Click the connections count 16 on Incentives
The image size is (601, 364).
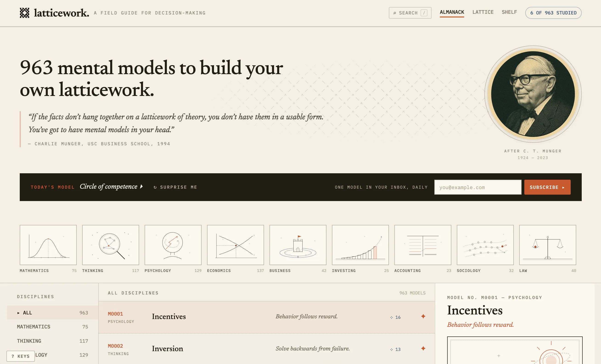click(395, 317)
